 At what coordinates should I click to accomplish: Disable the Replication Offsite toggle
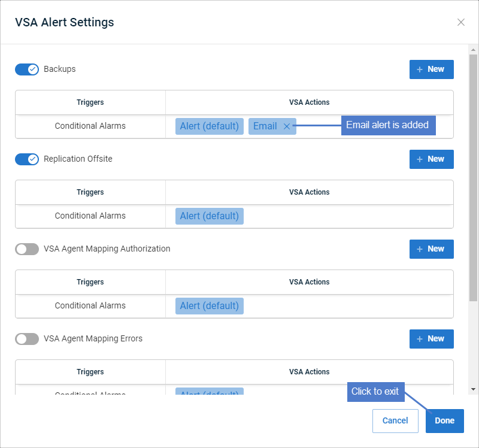pyautogui.click(x=27, y=159)
